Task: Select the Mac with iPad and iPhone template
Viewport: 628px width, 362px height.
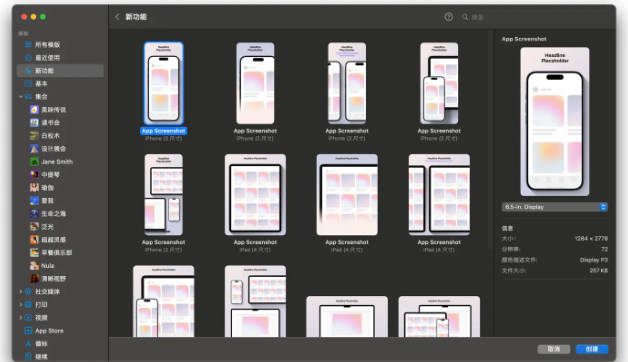Action: [439, 316]
